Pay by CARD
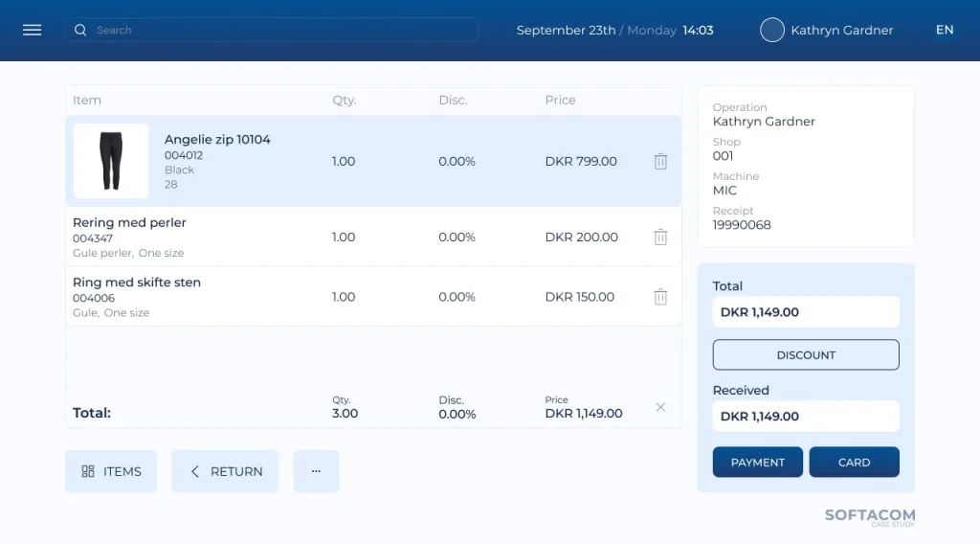Screen dimensions: 980x544 point(854,462)
